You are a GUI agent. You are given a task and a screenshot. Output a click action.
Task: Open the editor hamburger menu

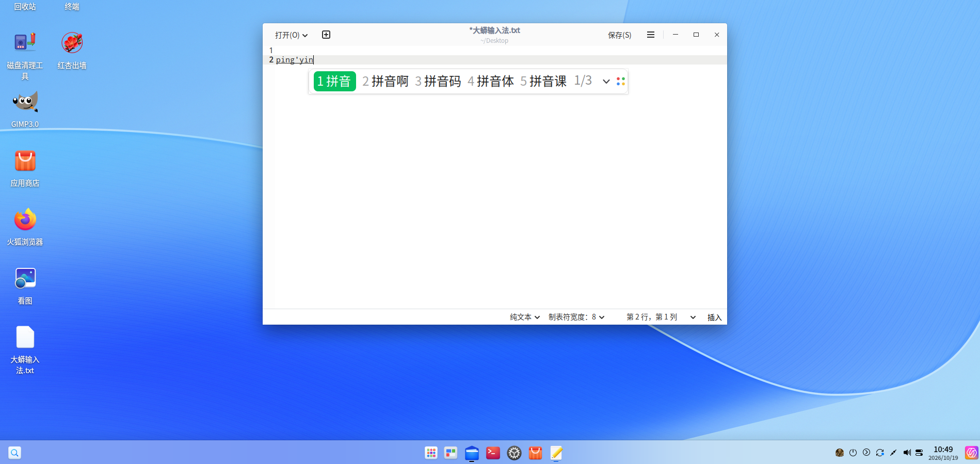click(651, 35)
